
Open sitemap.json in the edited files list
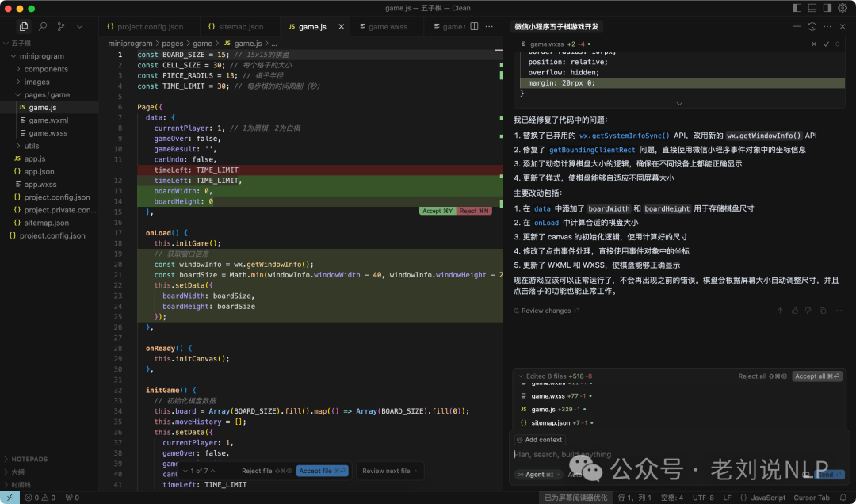(550, 422)
